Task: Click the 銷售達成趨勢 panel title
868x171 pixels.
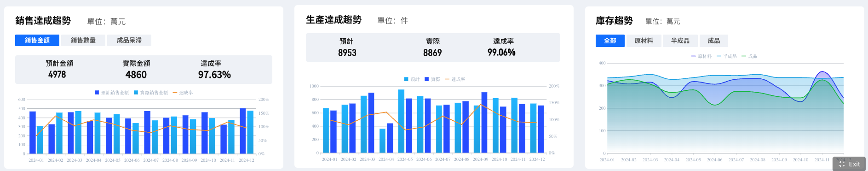Action: [x=43, y=21]
